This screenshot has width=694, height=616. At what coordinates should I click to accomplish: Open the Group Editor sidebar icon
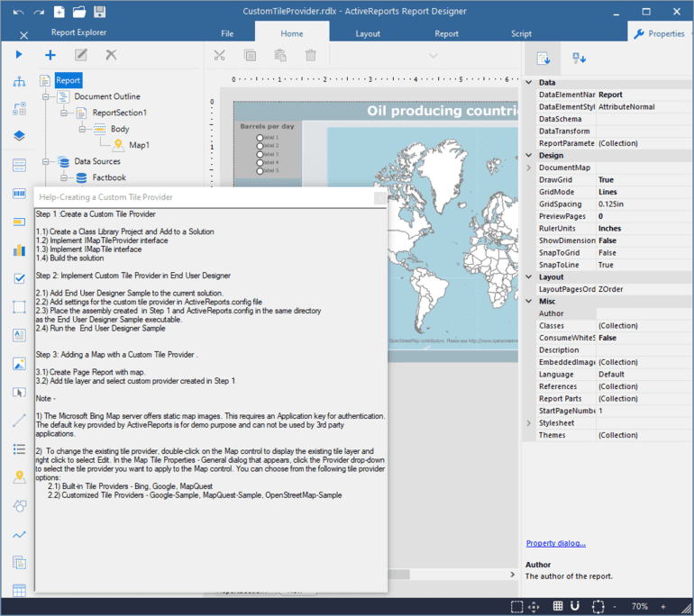click(19, 108)
